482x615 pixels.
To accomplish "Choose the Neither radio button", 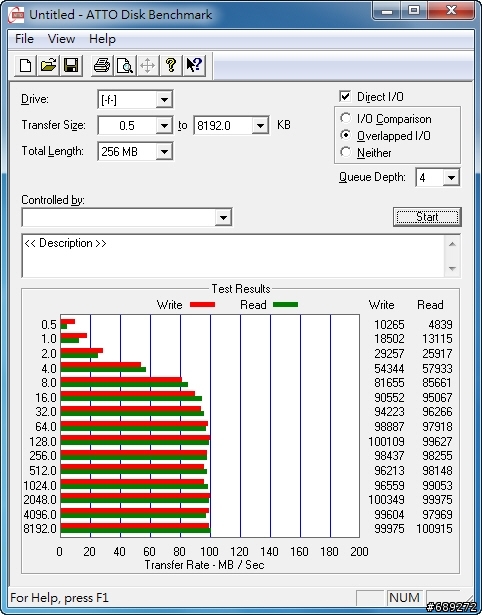I will (x=346, y=152).
